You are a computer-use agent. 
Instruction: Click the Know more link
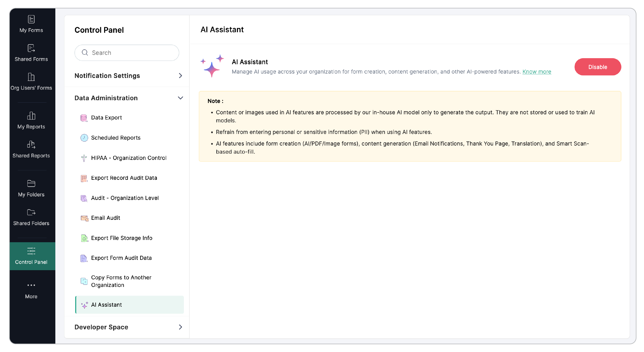[x=537, y=72]
